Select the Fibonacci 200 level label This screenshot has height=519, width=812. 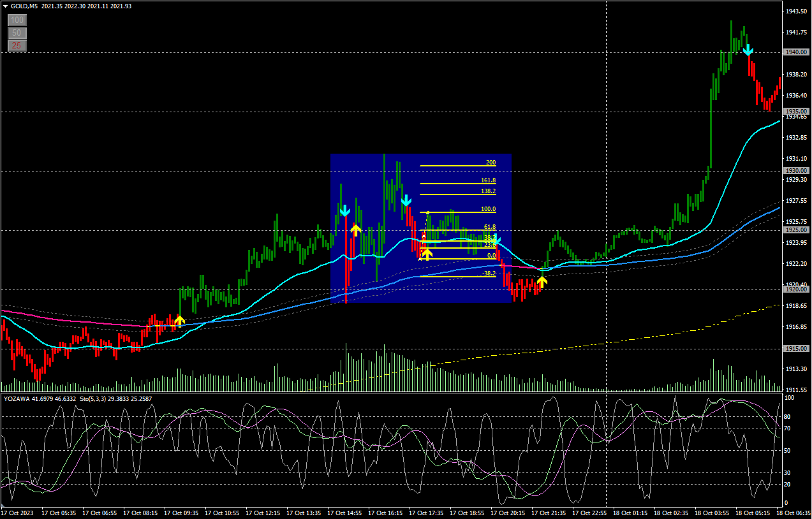(x=491, y=163)
